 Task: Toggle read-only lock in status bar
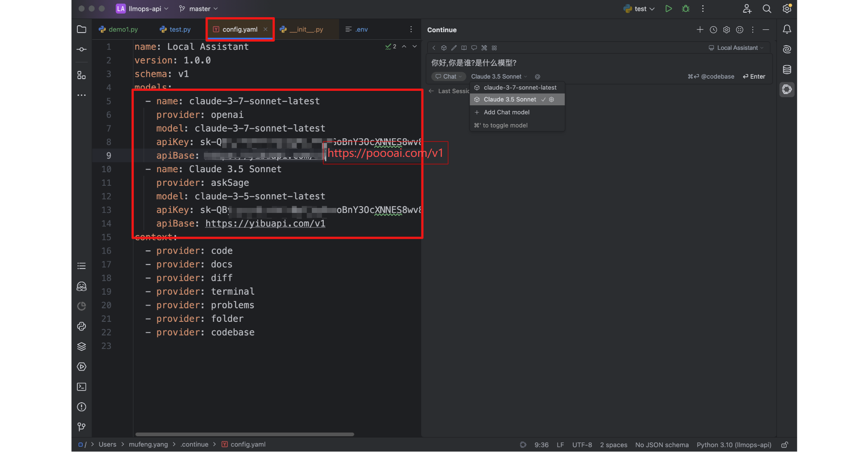coord(785,445)
